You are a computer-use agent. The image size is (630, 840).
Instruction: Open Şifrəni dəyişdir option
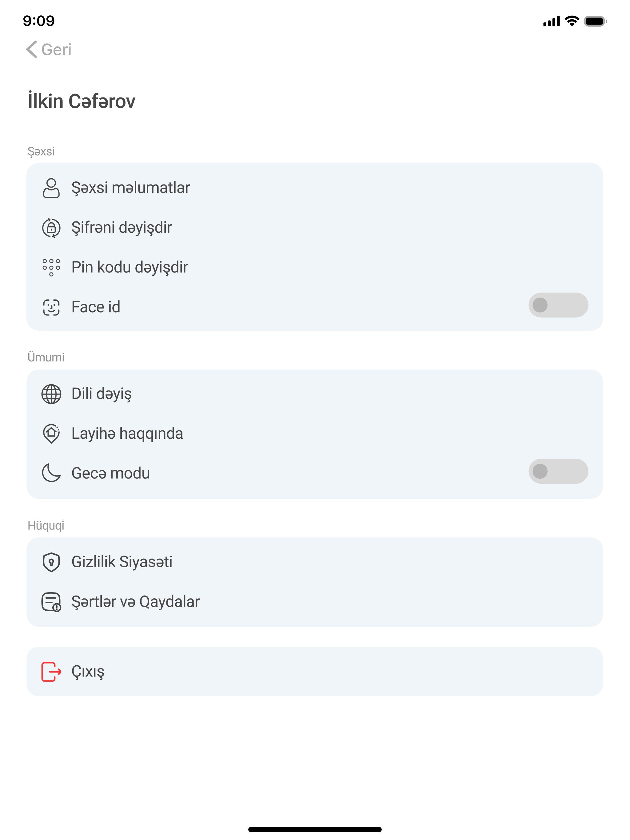click(315, 228)
